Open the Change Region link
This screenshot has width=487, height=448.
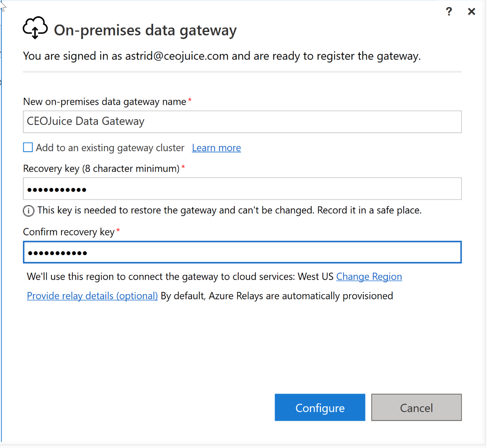(x=369, y=277)
